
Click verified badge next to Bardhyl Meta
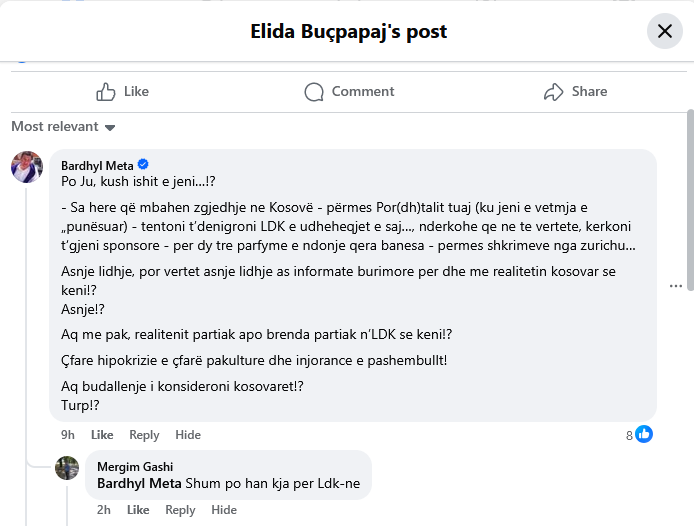pyautogui.click(x=143, y=164)
